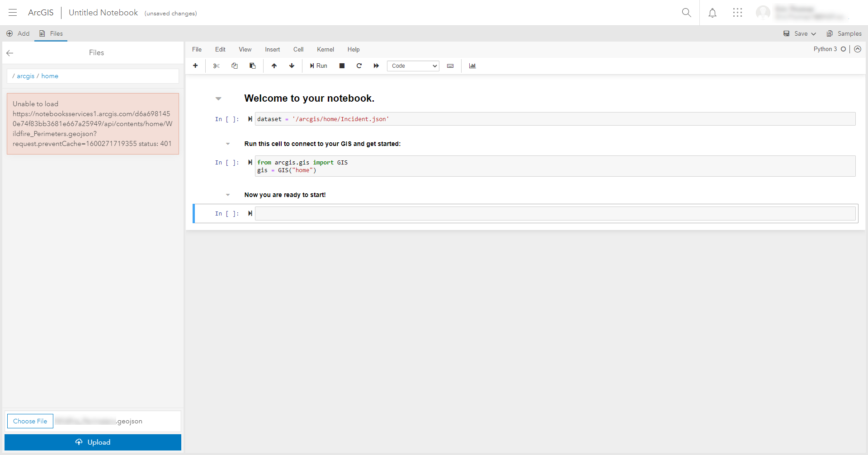Image resolution: width=868 pixels, height=455 pixels.
Task: Toggle header with the circled arrow icon
Action: [858, 49]
